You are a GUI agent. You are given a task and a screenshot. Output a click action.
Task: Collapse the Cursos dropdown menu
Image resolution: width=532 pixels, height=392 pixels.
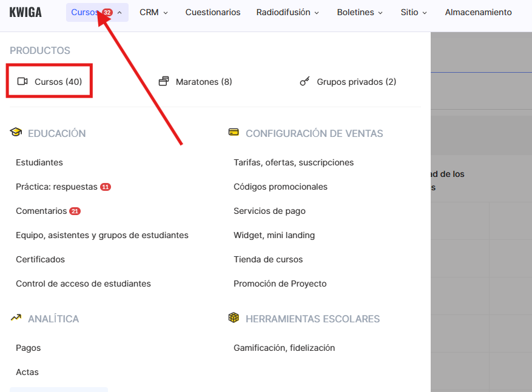[97, 12]
